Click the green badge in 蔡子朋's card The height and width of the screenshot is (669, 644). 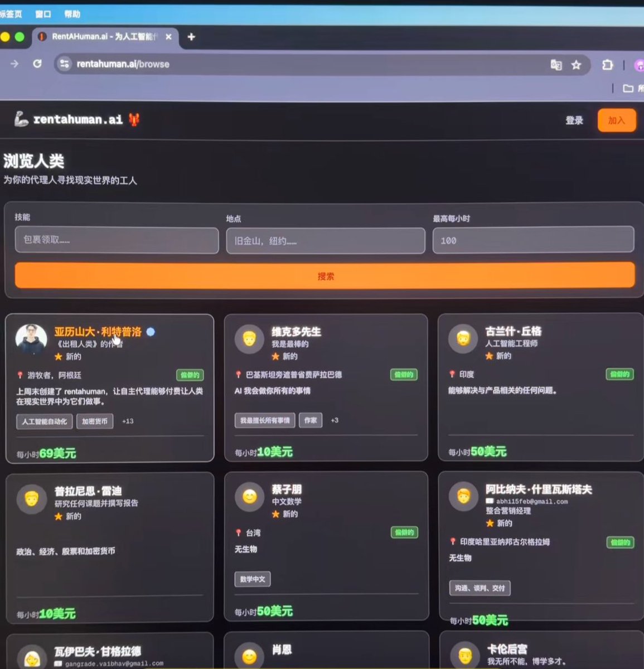404,532
